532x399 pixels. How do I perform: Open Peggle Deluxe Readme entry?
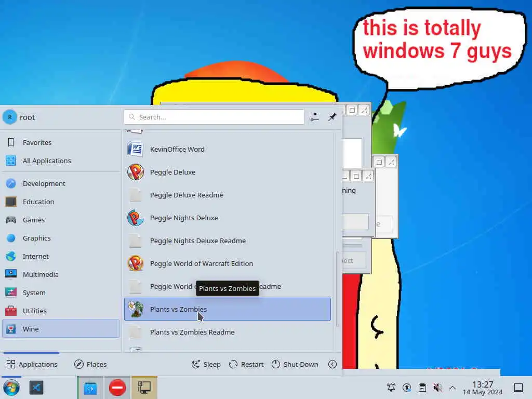pyautogui.click(x=228, y=195)
